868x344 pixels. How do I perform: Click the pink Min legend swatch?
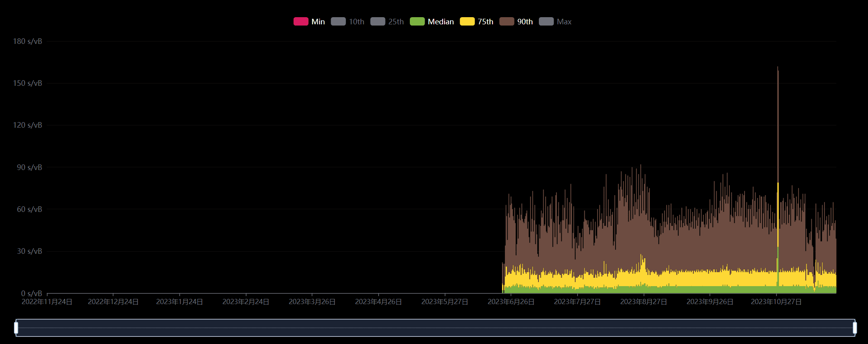coord(301,22)
